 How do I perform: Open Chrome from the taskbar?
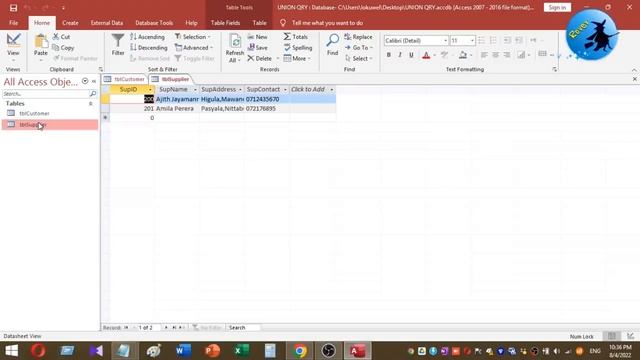(x=300, y=351)
